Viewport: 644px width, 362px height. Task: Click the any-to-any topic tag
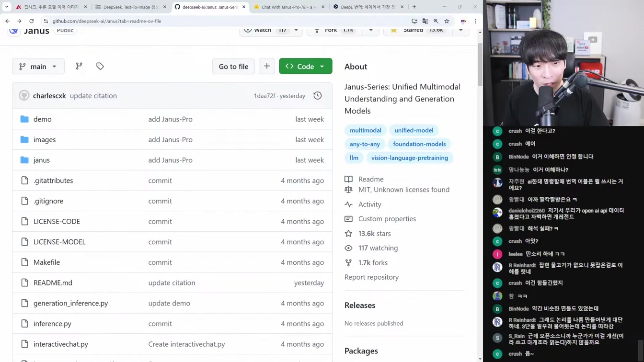(x=365, y=144)
